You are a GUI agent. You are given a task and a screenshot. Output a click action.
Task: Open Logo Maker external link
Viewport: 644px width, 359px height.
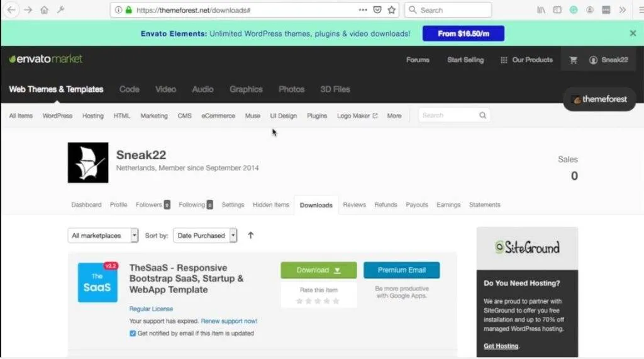(x=357, y=116)
